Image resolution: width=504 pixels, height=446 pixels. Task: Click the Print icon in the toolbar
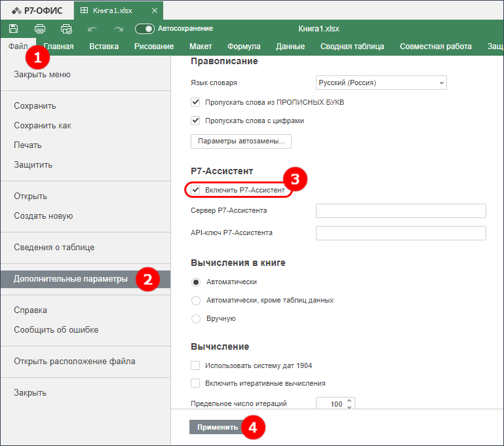(x=40, y=29)
